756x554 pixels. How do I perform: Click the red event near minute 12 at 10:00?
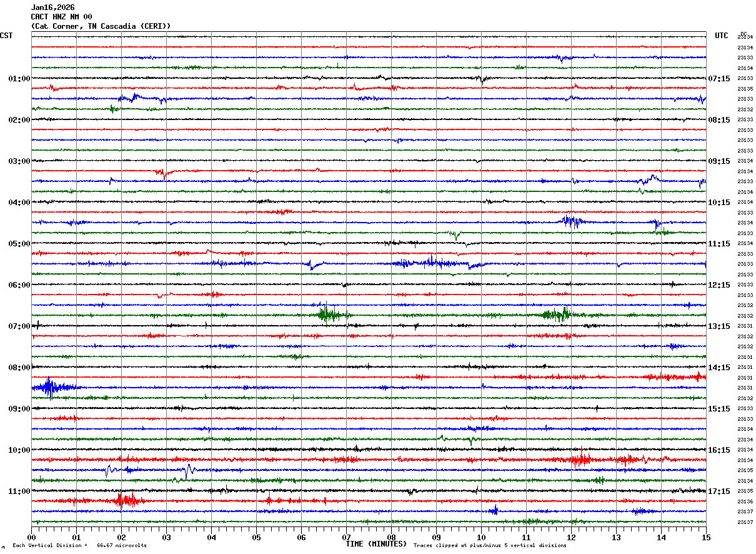pos(581,459)
